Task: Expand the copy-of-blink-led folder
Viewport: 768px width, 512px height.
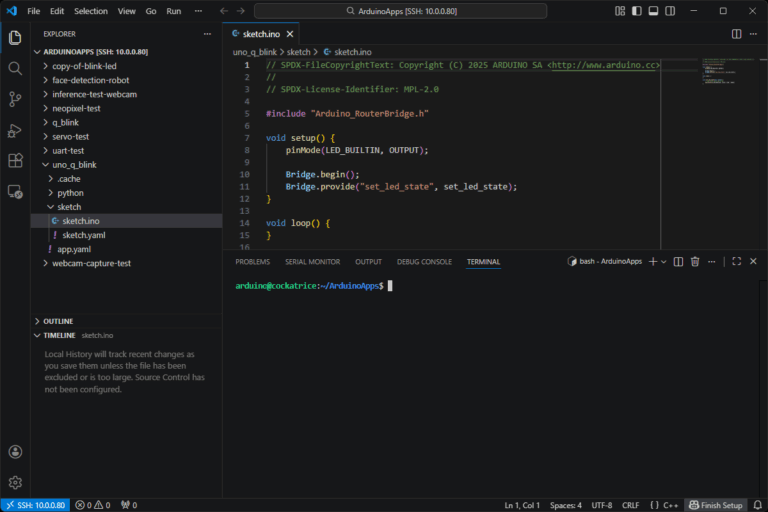Action: click(x=126, y=66)
